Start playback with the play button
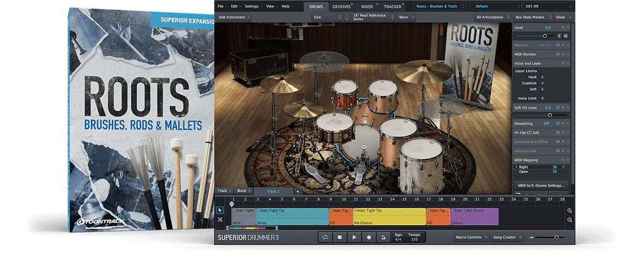This screenshot has width=644, height=262. pyautogui.click(x=354, y=237)
